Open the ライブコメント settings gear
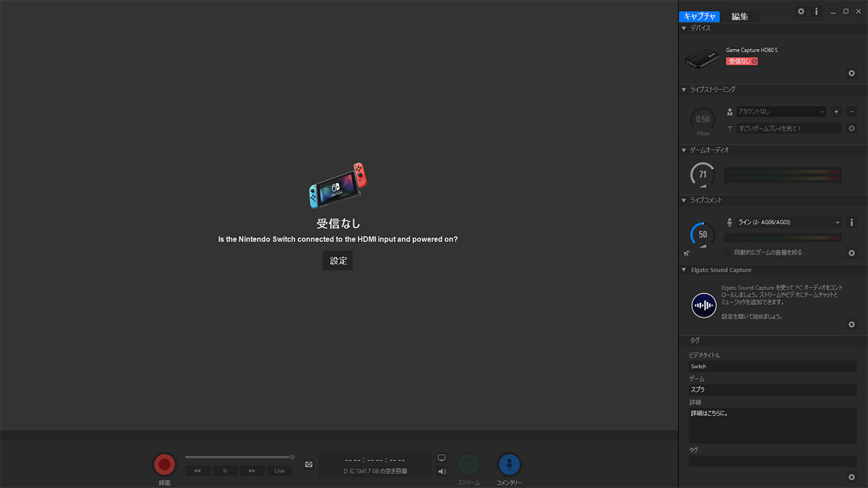868x488 pixels. tap(852, 253)
